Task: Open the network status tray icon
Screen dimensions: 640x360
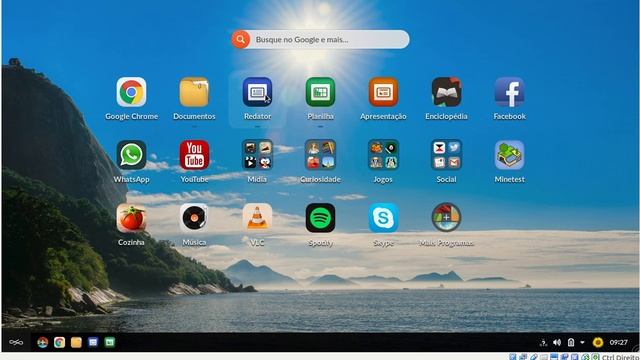Action: tap(543, 342)
